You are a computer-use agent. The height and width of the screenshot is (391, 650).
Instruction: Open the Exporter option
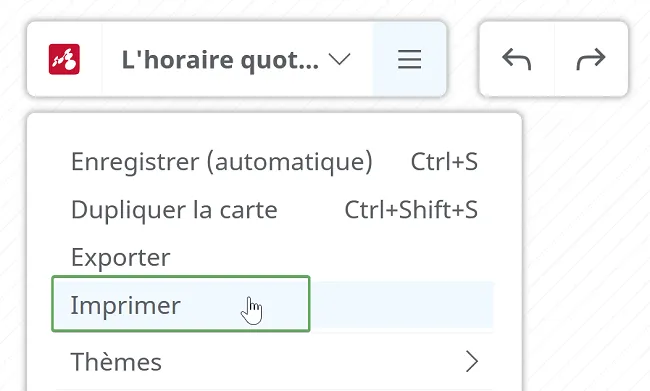pos(274,257)
